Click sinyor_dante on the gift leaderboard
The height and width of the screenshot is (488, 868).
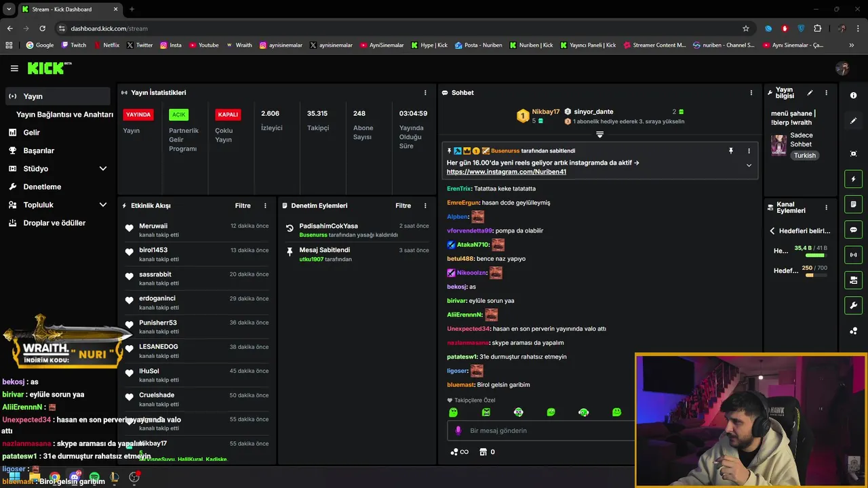point(593,112)
